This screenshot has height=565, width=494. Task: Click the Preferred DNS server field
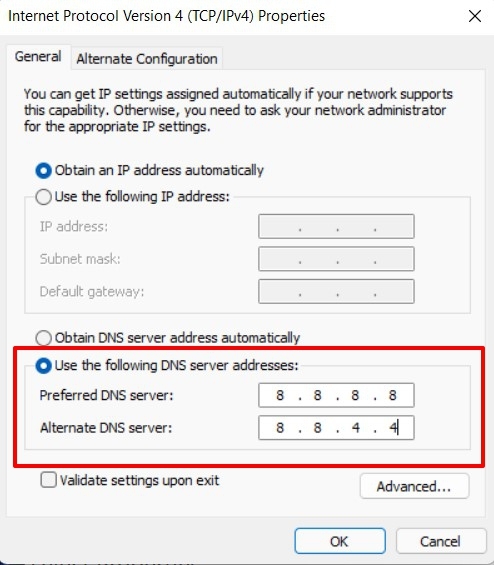[x=336, y=395]
